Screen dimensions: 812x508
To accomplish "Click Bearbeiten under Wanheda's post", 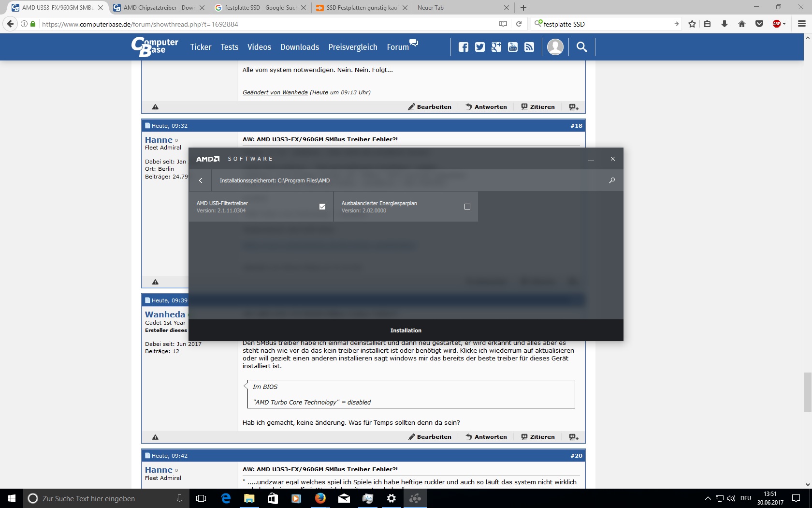I will [430, 437].
